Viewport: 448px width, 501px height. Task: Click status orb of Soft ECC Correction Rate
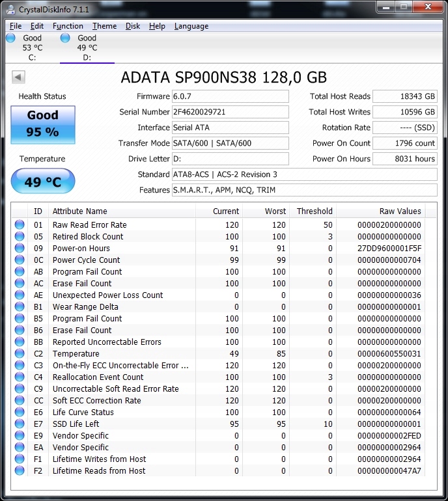click(20, 400)
